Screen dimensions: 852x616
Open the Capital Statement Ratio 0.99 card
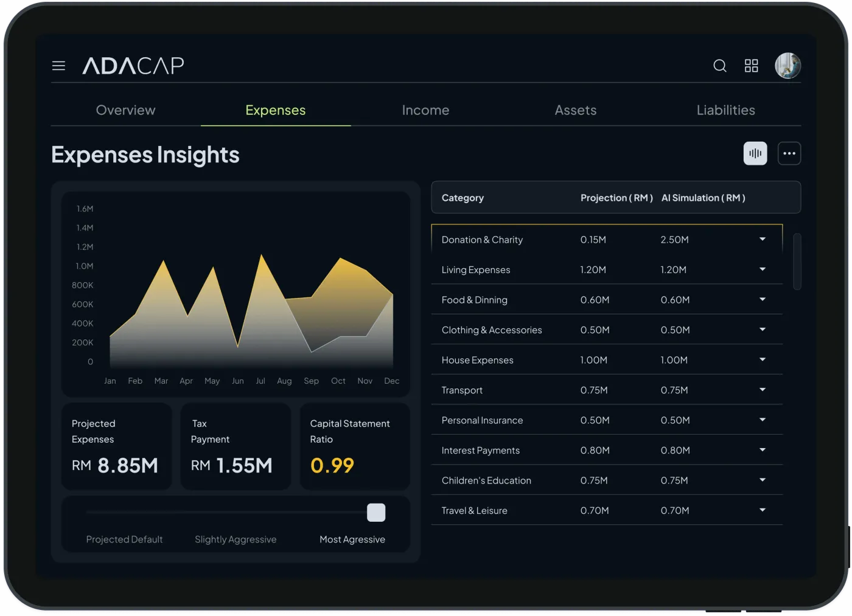tap(355, 446)
